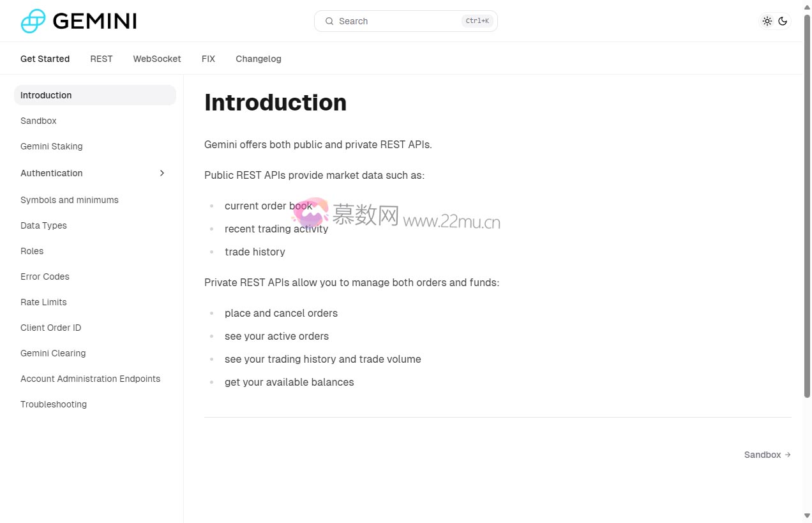
Task: Switch to light theme sun icon
Action: (x=767, y=21)
